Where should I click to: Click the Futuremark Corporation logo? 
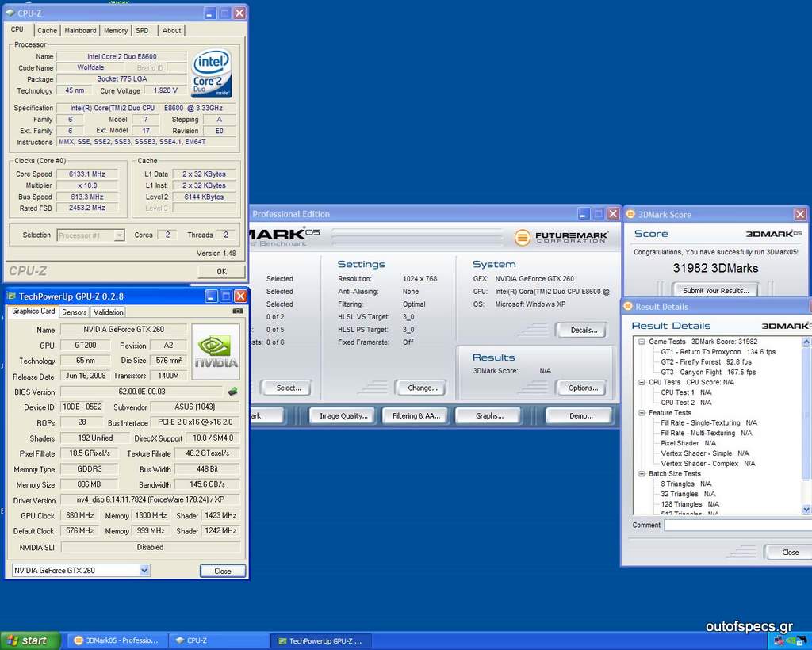[561, 237]
